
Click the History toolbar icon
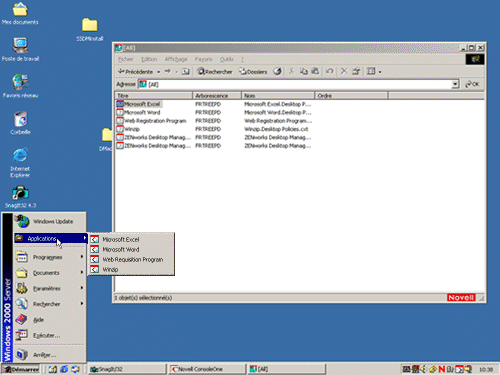click(277, 71)
